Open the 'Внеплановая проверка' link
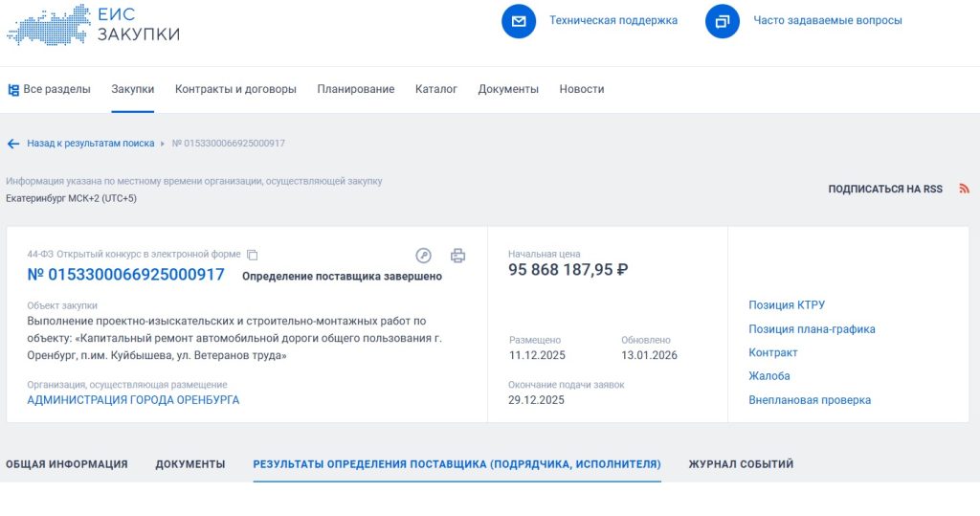Screen dimensions: 980x516 (x=810, y=400)
